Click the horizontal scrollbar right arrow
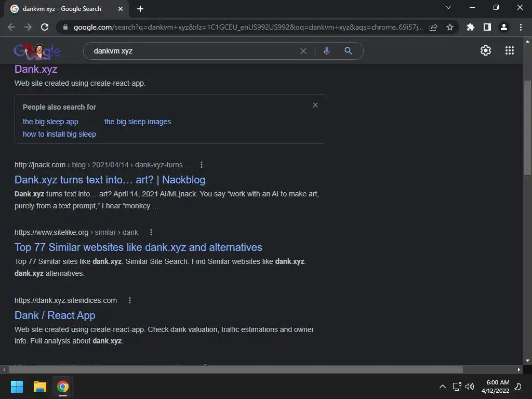The height and width of the screenshot is (399, 532). click(x=519, y=369)
